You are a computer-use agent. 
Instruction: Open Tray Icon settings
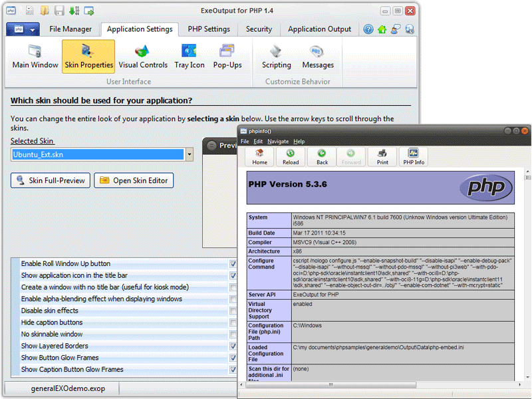click(x=190, y=57)
